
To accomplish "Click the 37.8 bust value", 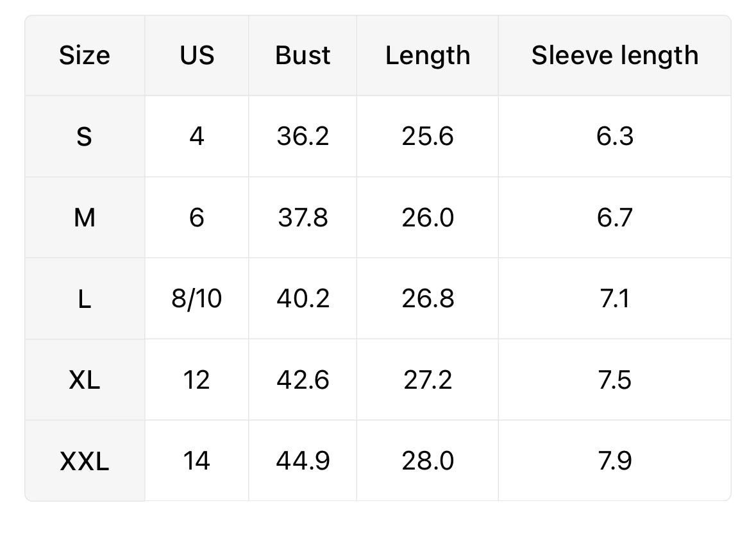I will click(x=303, y=218).
